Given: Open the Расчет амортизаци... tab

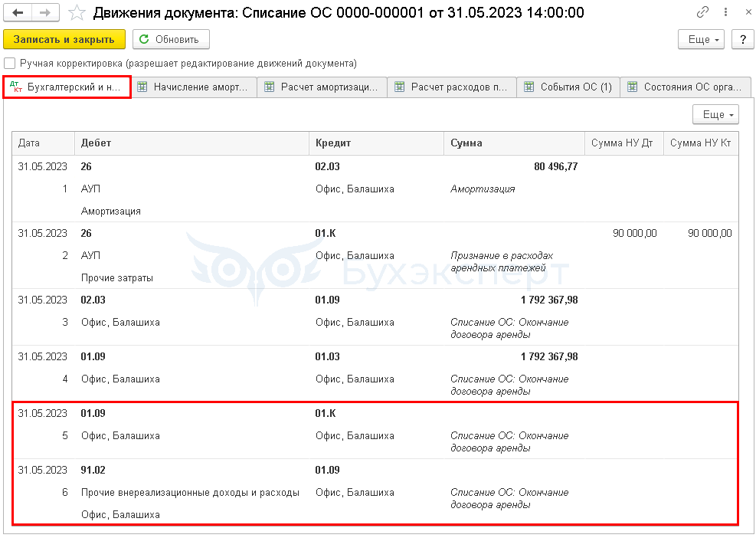Looking at the screenshot, I should tap(322, 87).
